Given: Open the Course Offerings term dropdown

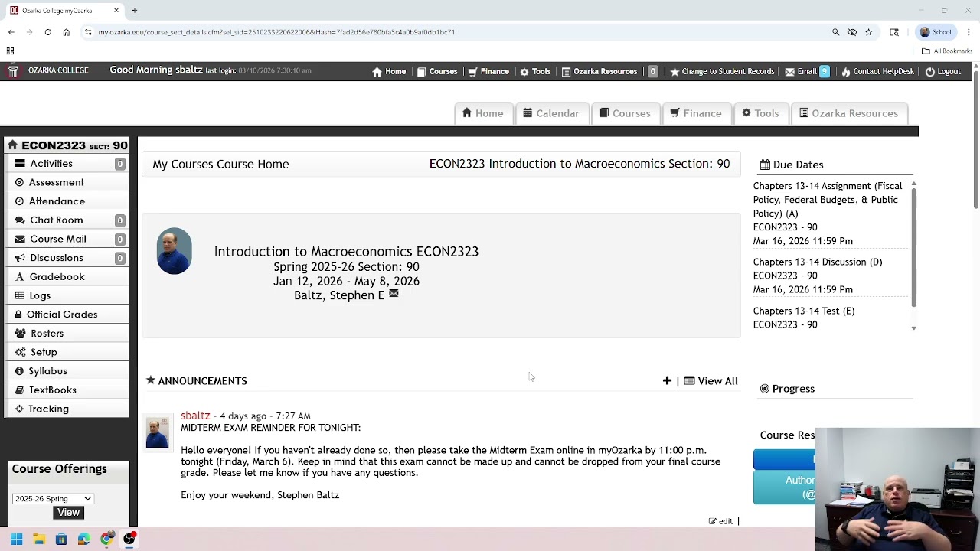Looking at the screenshot, I should 53,499.
